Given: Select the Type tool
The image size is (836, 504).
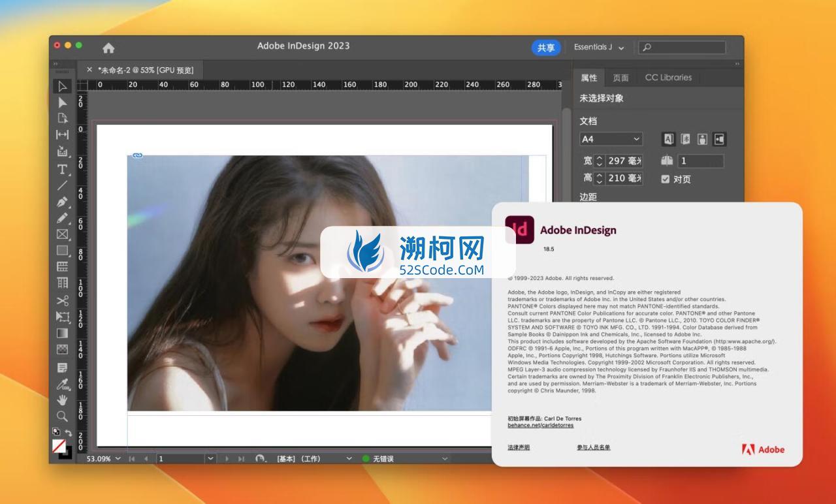Looking at the screenshot, I should click(x=62, y=169).
